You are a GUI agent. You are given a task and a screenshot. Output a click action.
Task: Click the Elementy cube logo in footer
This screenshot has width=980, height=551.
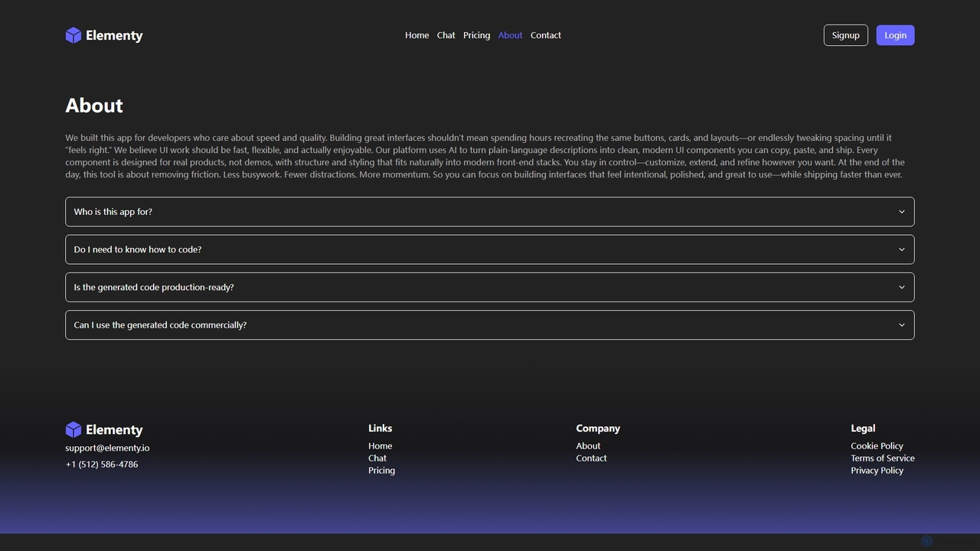coord(73,429)
